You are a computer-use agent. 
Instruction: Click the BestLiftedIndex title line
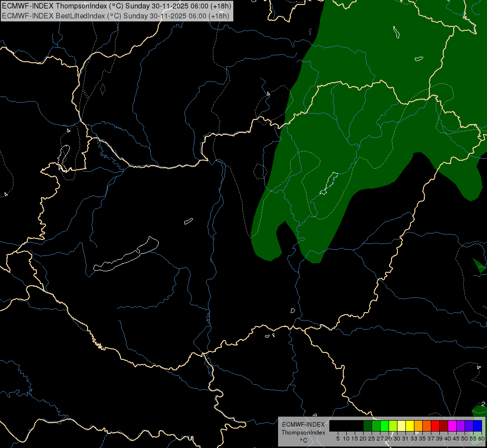coord(115,16)
